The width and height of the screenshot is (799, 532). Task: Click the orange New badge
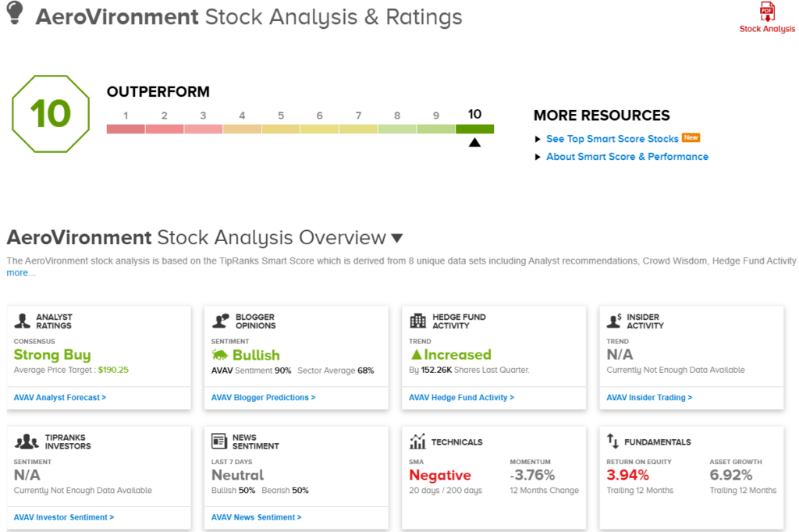pyautogui.click(x=691, y=137)
